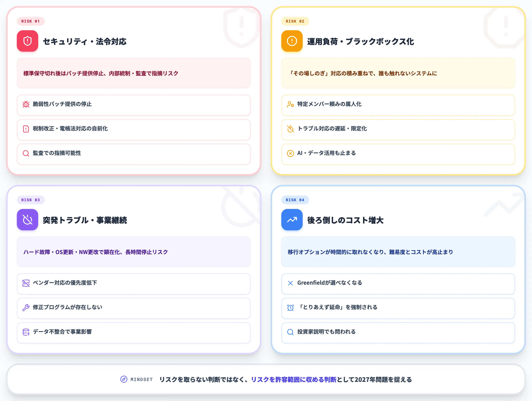Click the search icon beside 監査での指摘可能性

pyautogui.click(x=26, y=153)
